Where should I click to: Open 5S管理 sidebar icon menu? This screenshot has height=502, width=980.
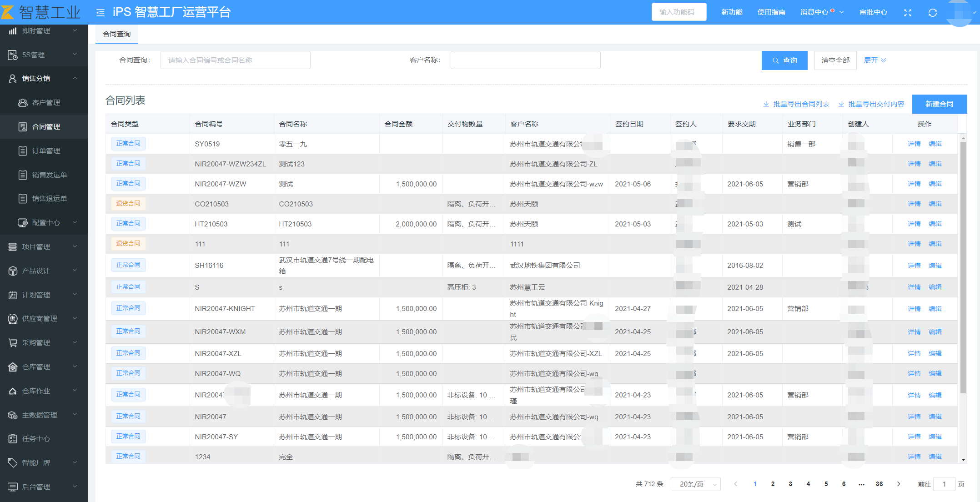pyautogui.click(x=13, y=55)
